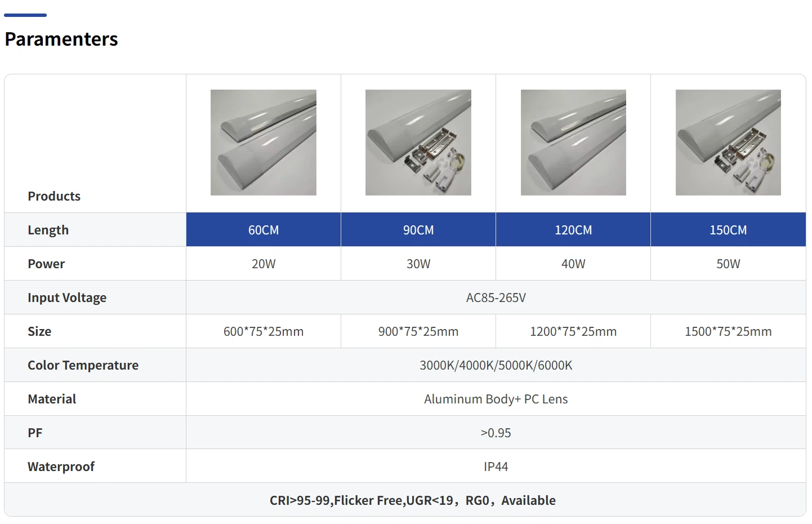Select the Color Temperature row label
The height and width of the screenshot is (524, 812).
(x=83, y=365)
